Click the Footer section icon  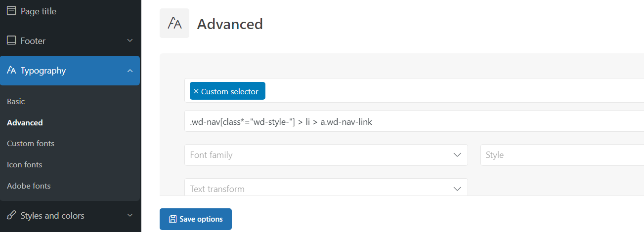click(x=11, y=41)
